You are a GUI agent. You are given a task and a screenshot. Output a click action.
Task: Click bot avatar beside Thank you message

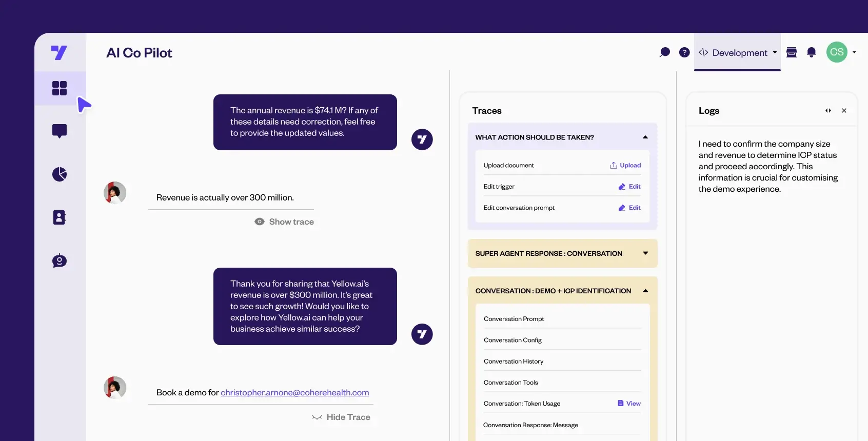click(x=422, y=334)
